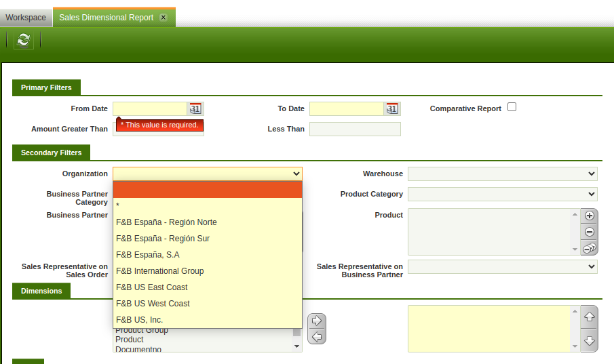
Task: Switch to the Workspace tab
Action: 26,18
